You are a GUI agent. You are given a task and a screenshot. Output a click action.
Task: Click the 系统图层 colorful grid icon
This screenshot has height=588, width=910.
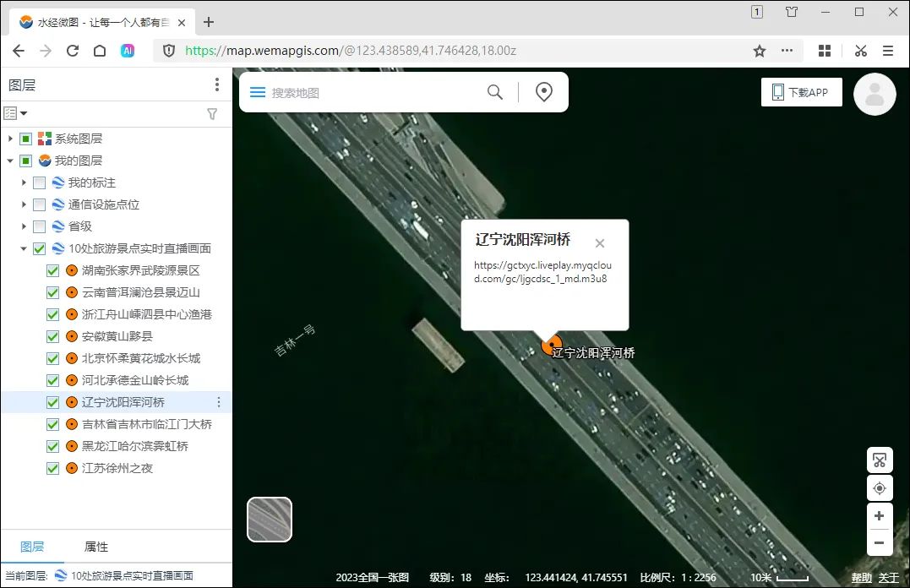tap(45, 139)
